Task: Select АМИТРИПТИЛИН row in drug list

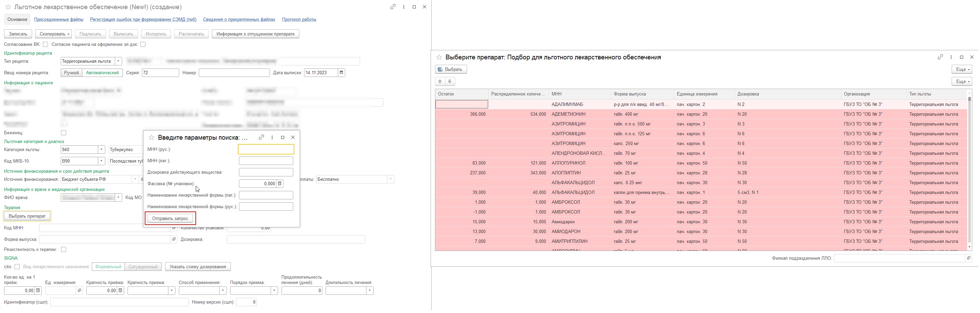Action: pyautogui.click(x=701, y=241)
